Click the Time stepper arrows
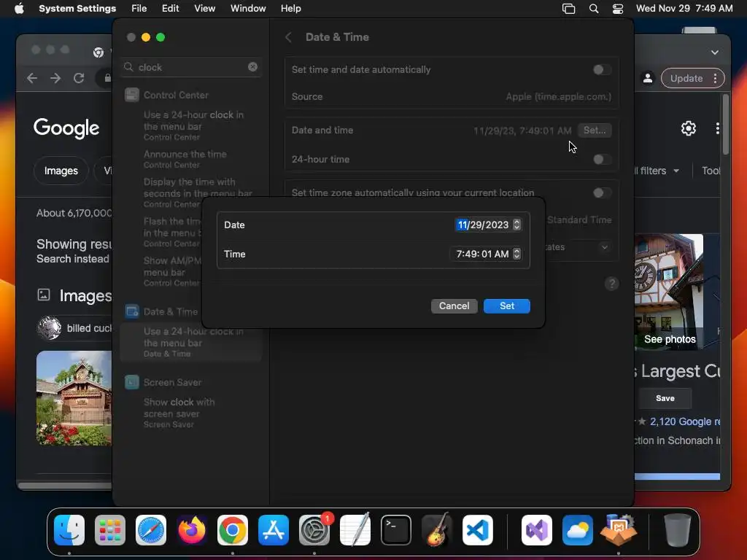Screen dimensions: 747x560 click(x=517, y=254)
